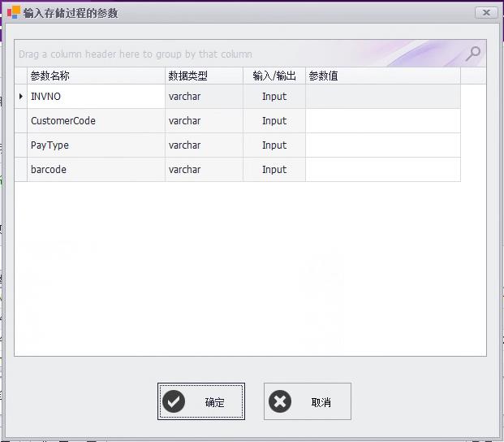Click the row header of CustomerCode row
504x442 pixels.
[x=21, y=121]
